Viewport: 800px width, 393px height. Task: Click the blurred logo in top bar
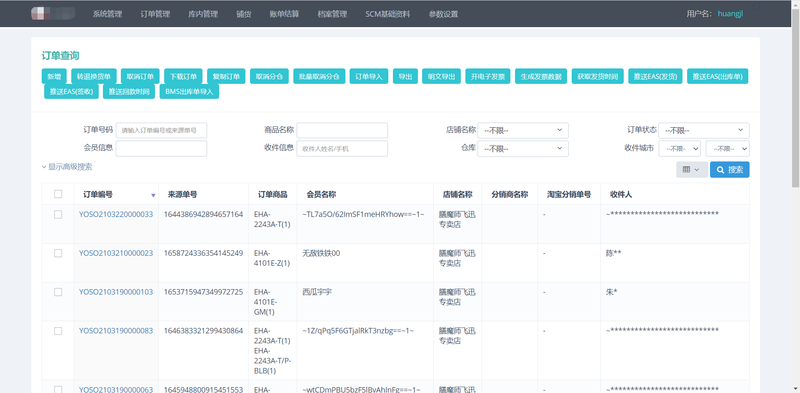point(53,14)
